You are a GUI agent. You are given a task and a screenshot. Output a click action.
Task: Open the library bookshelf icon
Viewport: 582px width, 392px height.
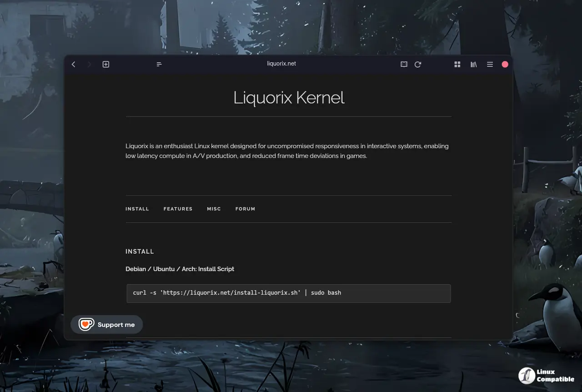[474, 65]
